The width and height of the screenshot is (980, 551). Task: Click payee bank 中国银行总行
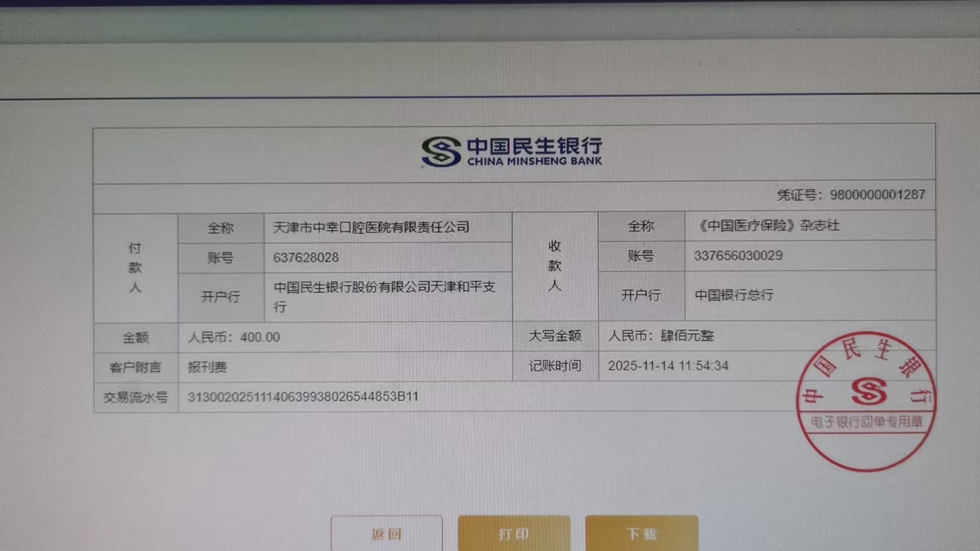(734, 295)
